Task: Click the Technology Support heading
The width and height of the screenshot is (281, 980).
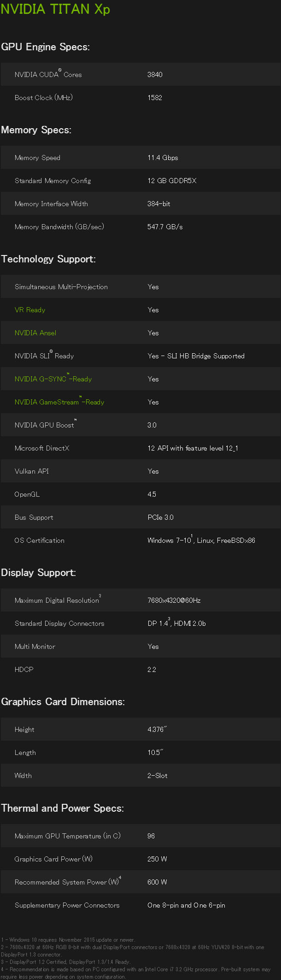Action: click(48, 259)
